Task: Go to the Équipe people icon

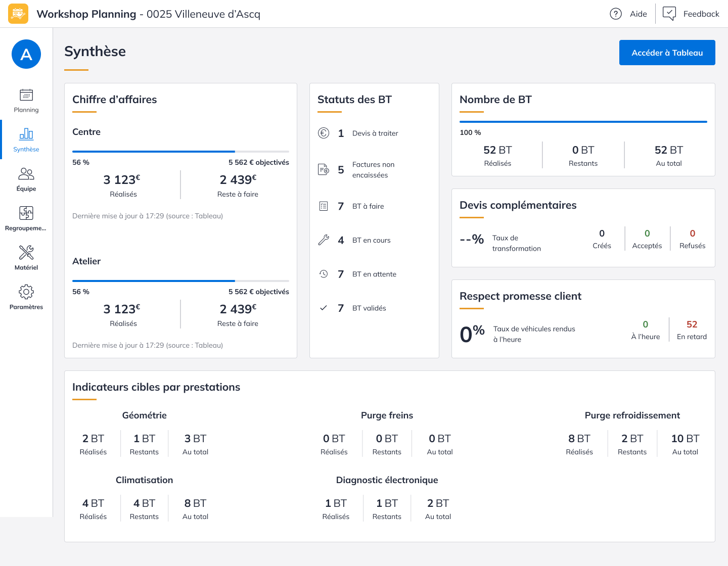Action: tap(26, 174)
